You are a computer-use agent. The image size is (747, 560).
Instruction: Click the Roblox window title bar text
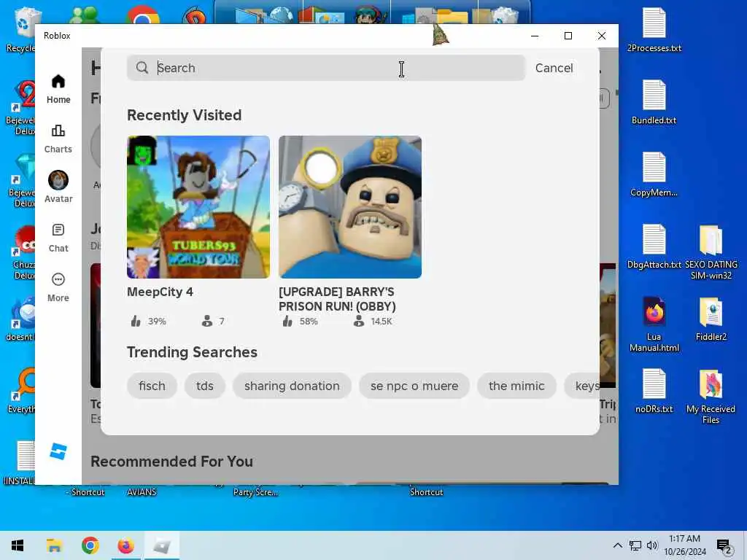point(57,36)
